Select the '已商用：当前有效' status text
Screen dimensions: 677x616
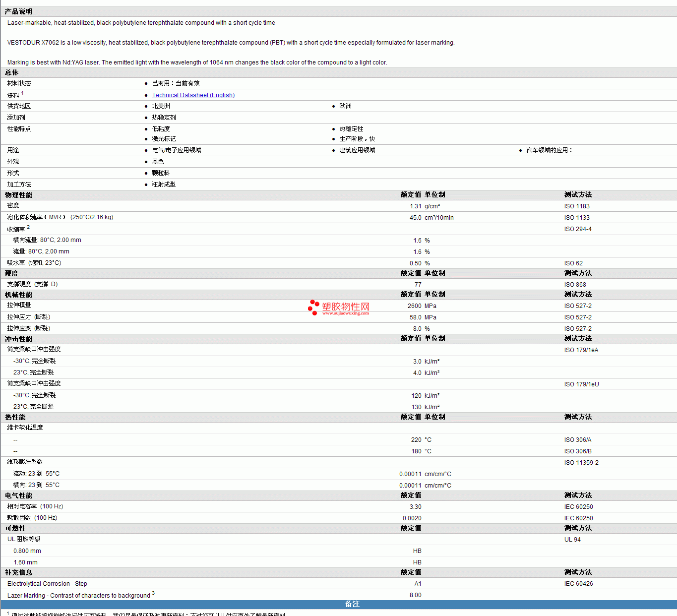coord(176,83)
